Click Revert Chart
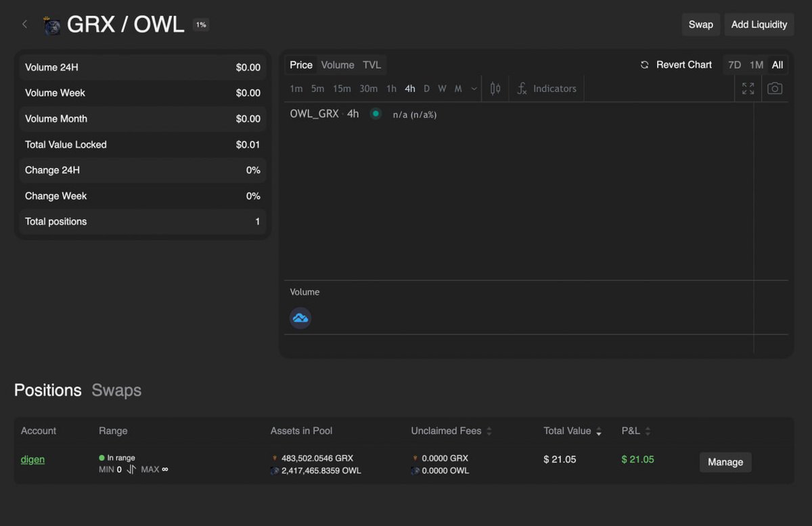The image size is (812, 526). click(676, 65)
